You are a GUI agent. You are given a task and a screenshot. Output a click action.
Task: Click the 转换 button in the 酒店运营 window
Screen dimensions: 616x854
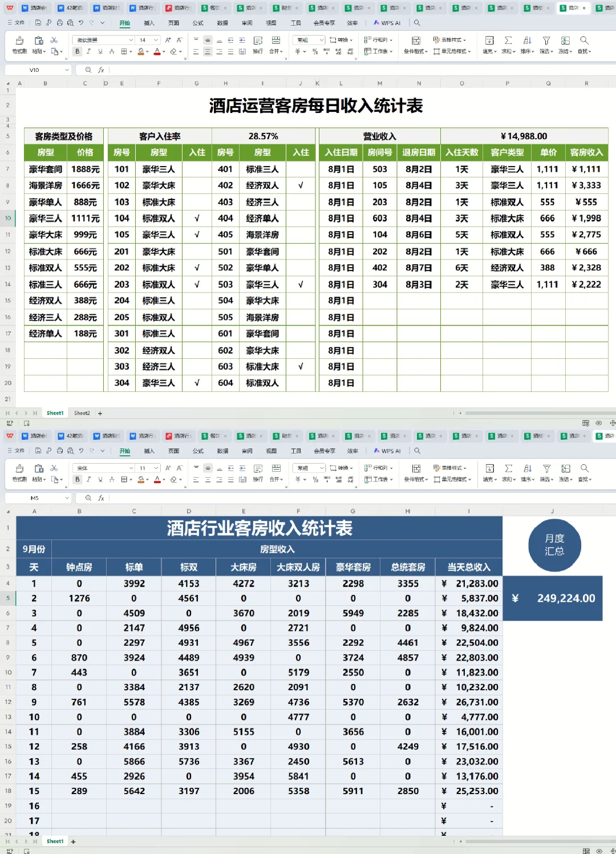341,40
